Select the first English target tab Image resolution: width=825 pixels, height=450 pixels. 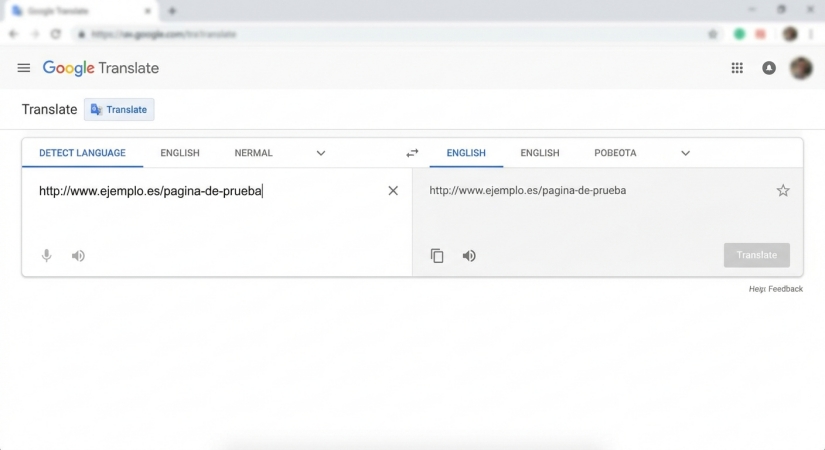click(x=466, y=153)
